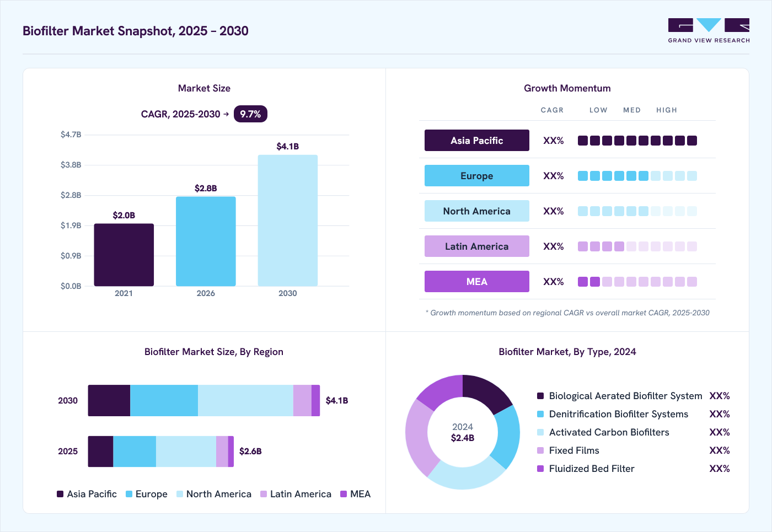Select the 2030 light blue bar
The image size is (772, 532).
pyautogui.click(x=288, y=221)
